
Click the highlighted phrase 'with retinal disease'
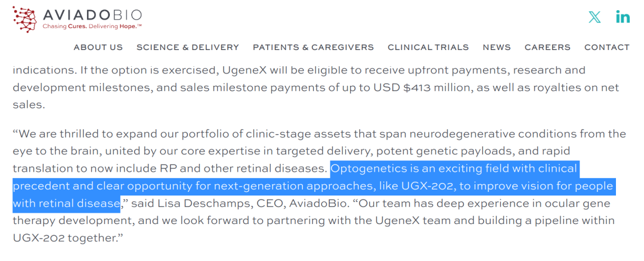(x=66, y=204)
